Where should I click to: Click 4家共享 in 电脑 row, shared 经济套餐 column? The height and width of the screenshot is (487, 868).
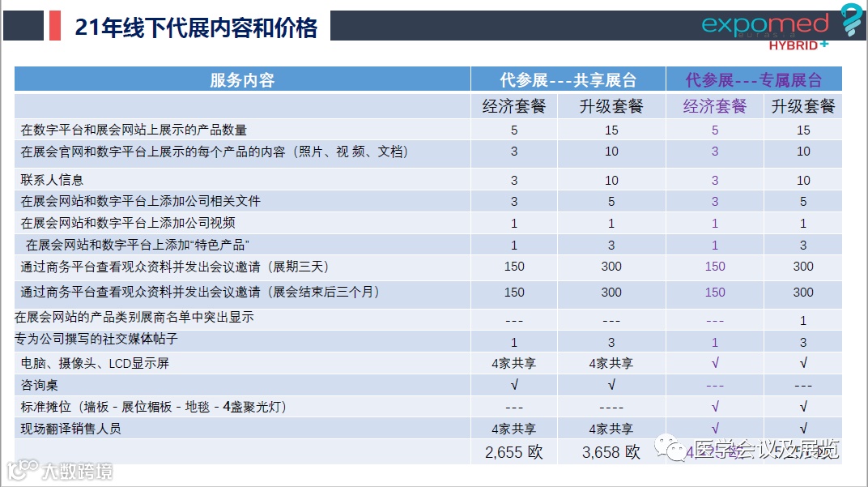[513, 363]
